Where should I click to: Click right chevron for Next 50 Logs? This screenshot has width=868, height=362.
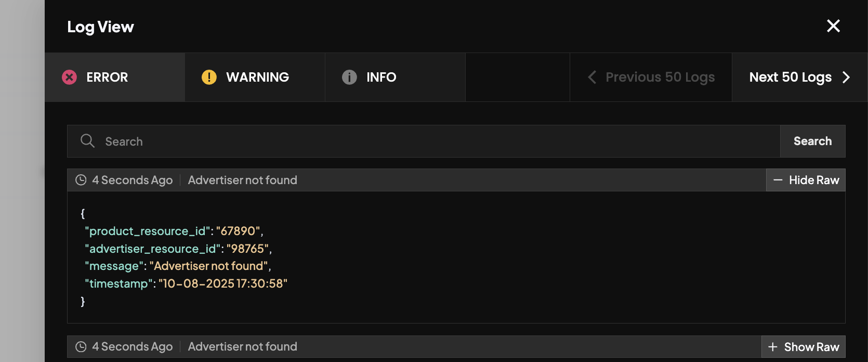(846, 77)
